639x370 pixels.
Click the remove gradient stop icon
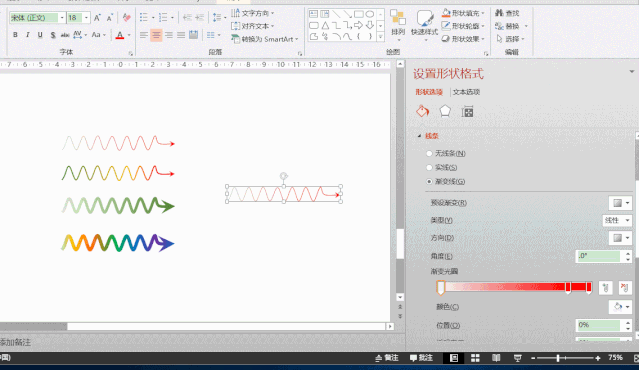pos(625,288)
